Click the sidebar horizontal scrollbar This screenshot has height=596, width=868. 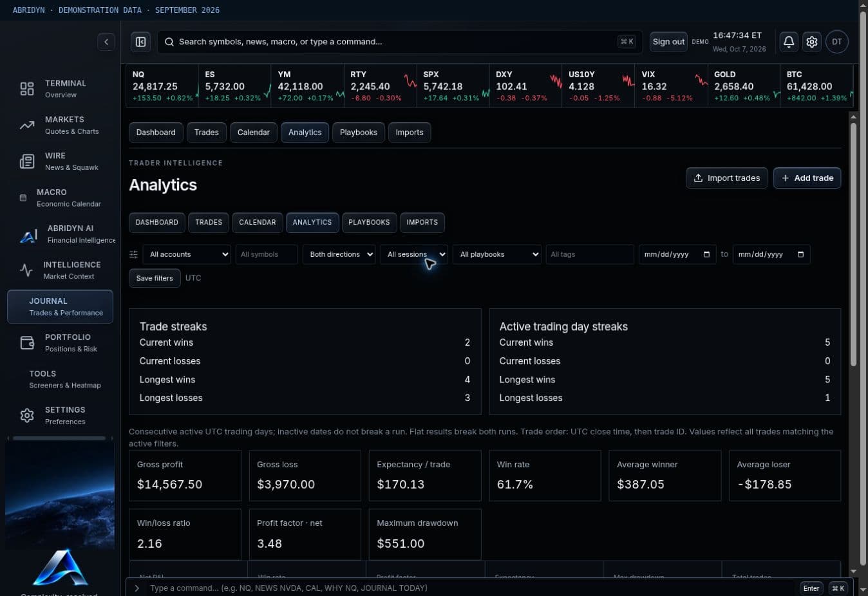tap(59, 438)
